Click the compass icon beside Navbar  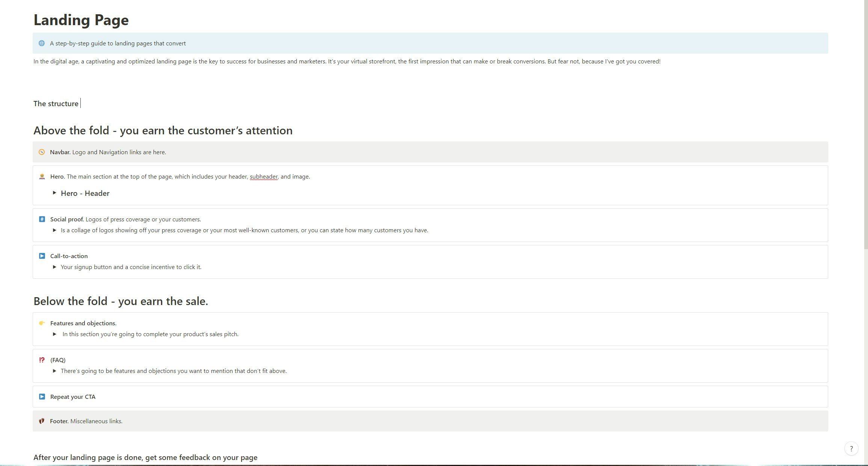42,152
